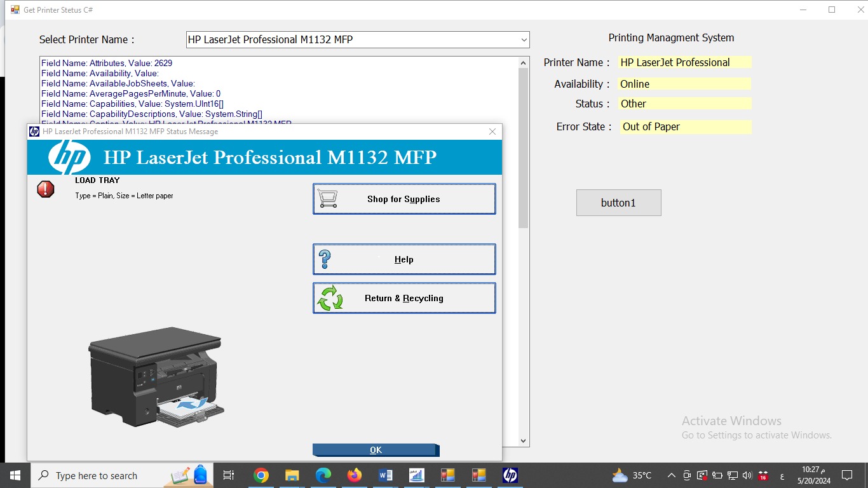Click the input language indicator in tray
Screen dimensions: 868x488
point(782,476)
